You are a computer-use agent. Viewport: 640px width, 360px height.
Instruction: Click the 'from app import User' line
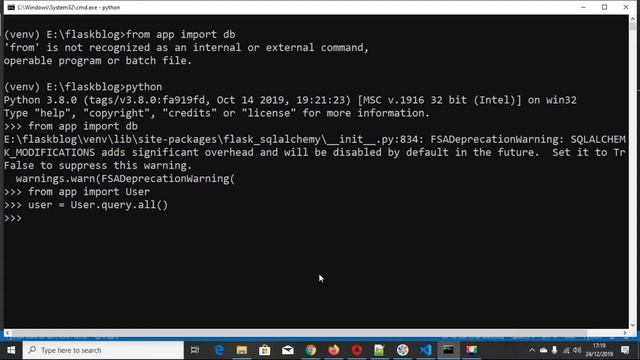tap(77, 191)
